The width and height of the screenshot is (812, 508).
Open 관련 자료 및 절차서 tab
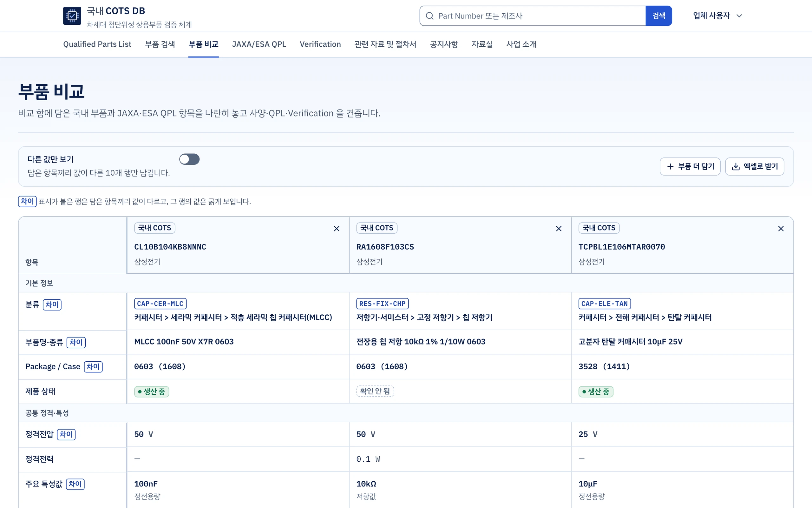click(385, 44)
